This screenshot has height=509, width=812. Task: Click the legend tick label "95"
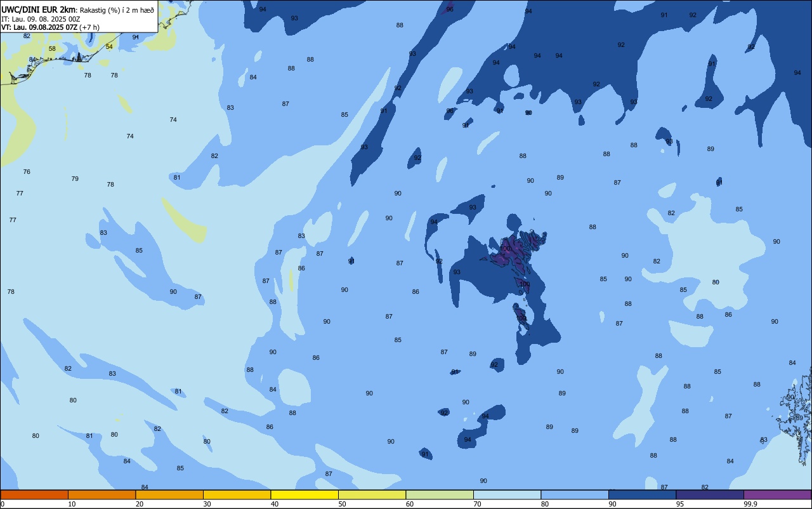pyautogui.click(x=680, y=504)
